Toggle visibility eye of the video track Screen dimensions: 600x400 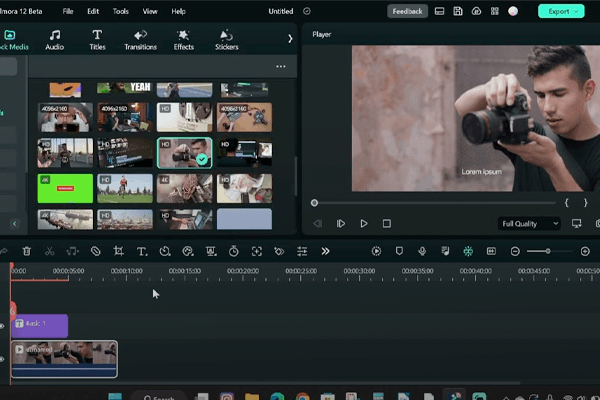coord(2,358)
